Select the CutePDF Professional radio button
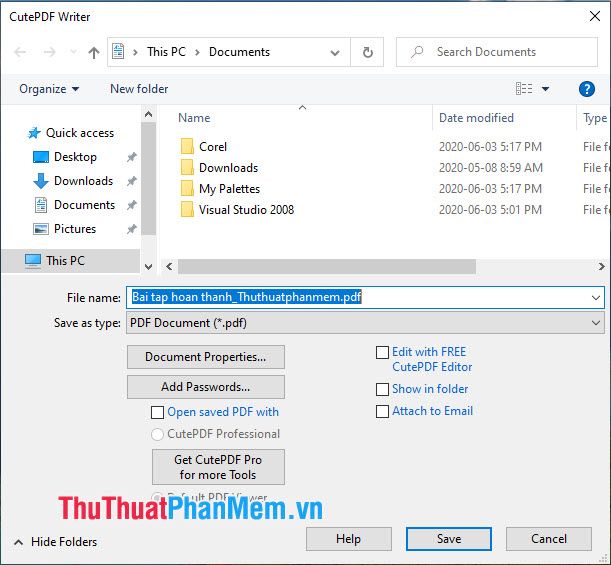This screenshot has width=611, height=565. click(157, 434)
